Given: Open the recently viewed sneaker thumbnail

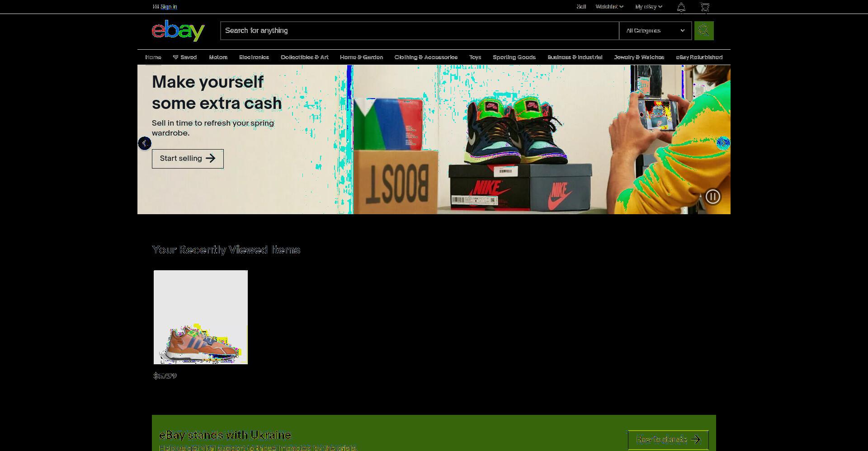Looking at the screenshot, I should 201,317.
